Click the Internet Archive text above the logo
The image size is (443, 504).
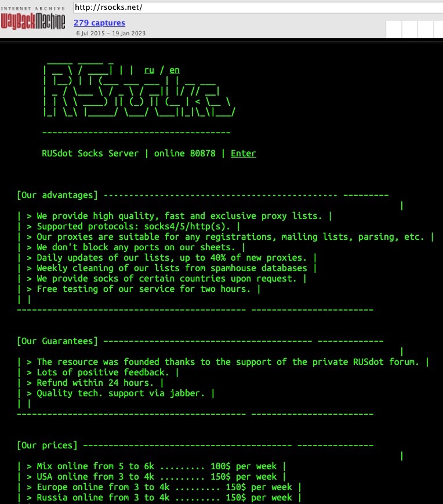click(x=33, y=8)
